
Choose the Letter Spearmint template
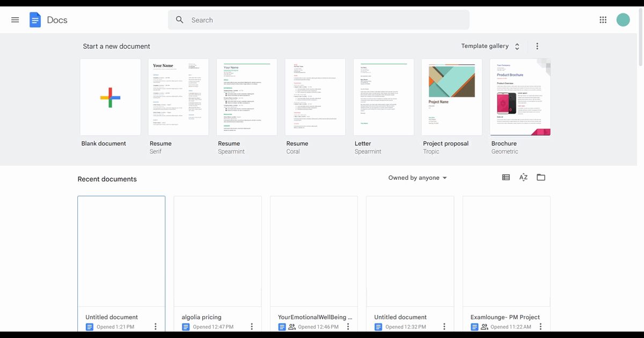tap(384, 97)
